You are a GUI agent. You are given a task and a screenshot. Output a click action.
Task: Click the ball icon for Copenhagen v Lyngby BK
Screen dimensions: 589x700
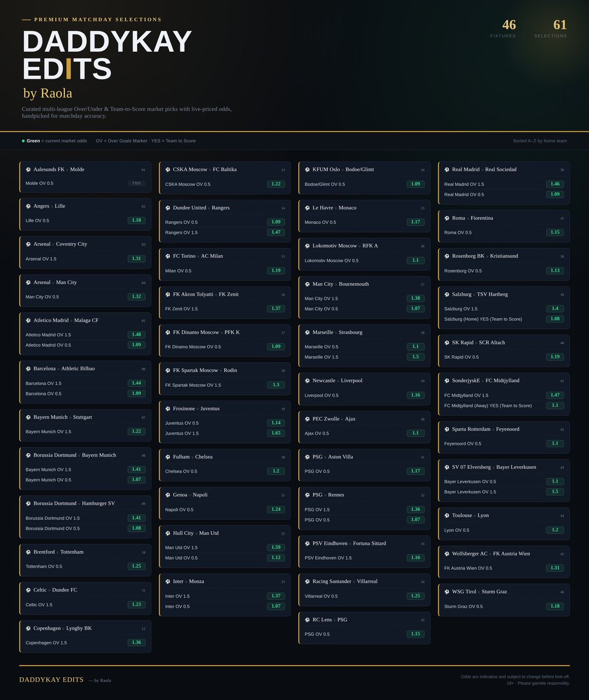(x=28, y=628)
